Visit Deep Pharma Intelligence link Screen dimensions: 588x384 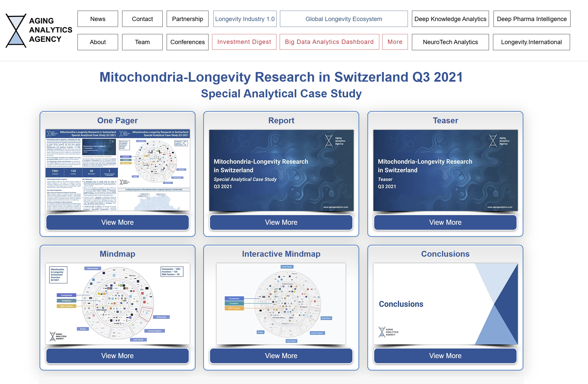(x=532, y=19)
